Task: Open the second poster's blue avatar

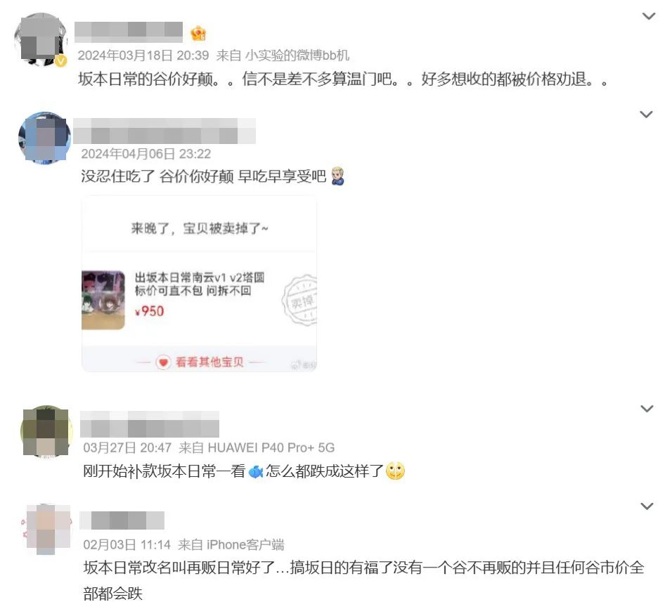Action: [x=44, y=138]
